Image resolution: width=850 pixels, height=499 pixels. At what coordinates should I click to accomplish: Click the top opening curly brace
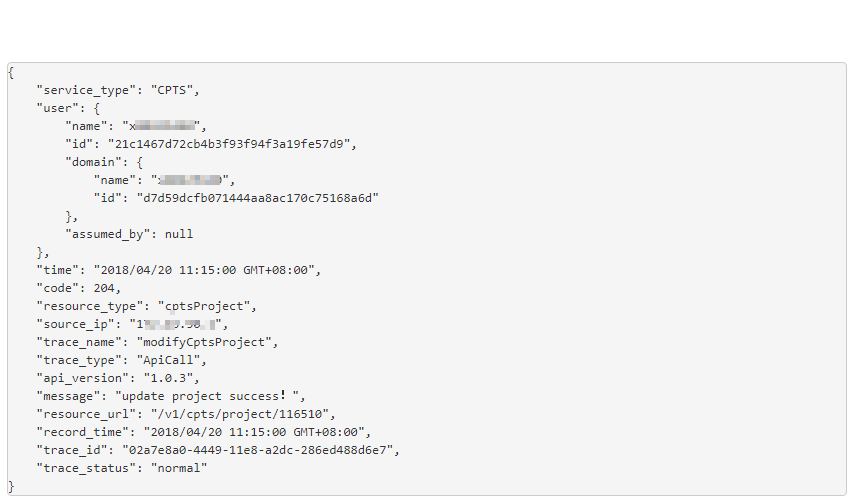click(11, 73)
